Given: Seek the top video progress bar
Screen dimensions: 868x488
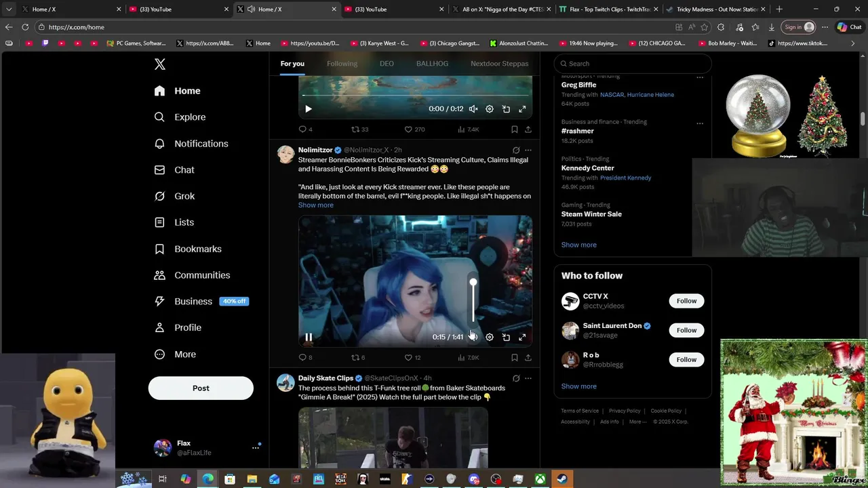Looking at the screenshot, I should pos(415,96).
